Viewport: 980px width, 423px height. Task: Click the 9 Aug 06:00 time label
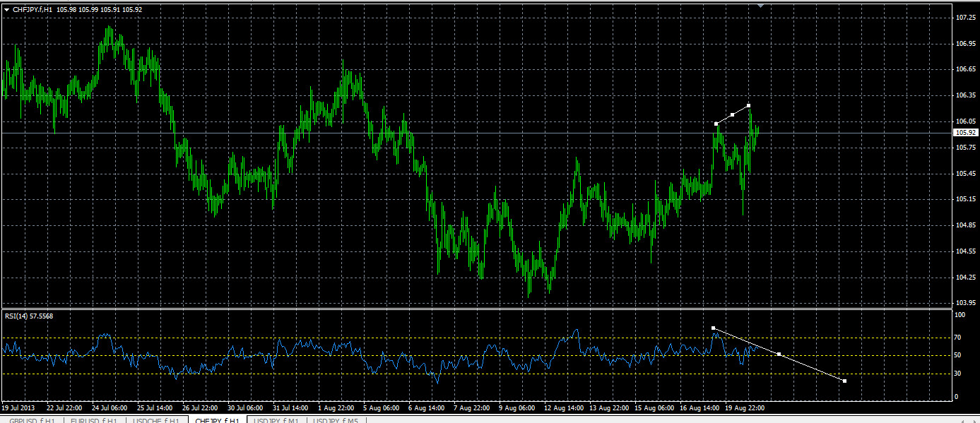point(517,407)
